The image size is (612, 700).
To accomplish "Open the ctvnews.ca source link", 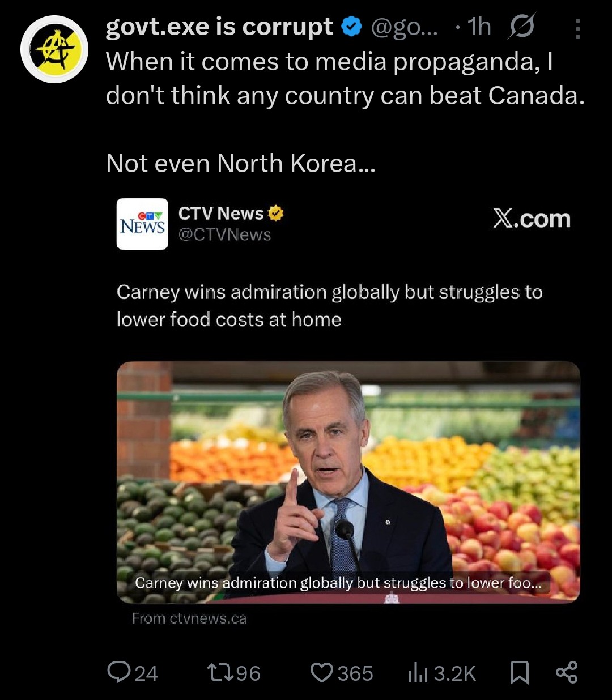I will [189, 618].
